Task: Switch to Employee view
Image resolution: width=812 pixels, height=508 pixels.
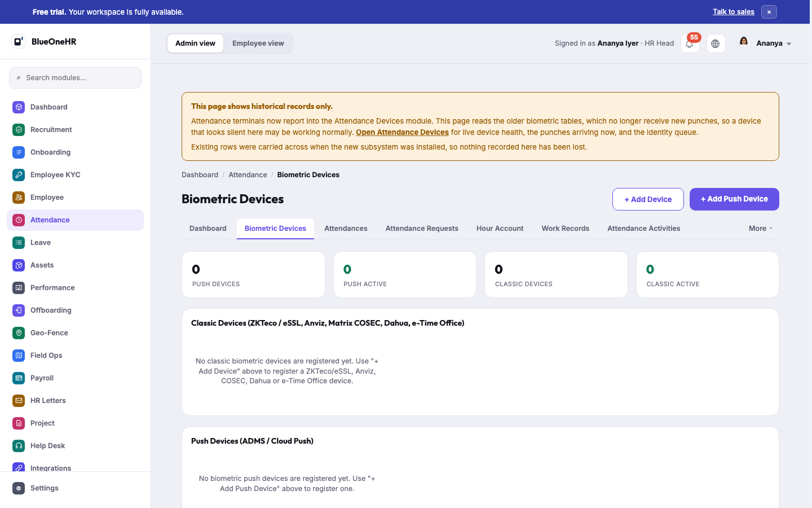Action: tap(258, 43)
